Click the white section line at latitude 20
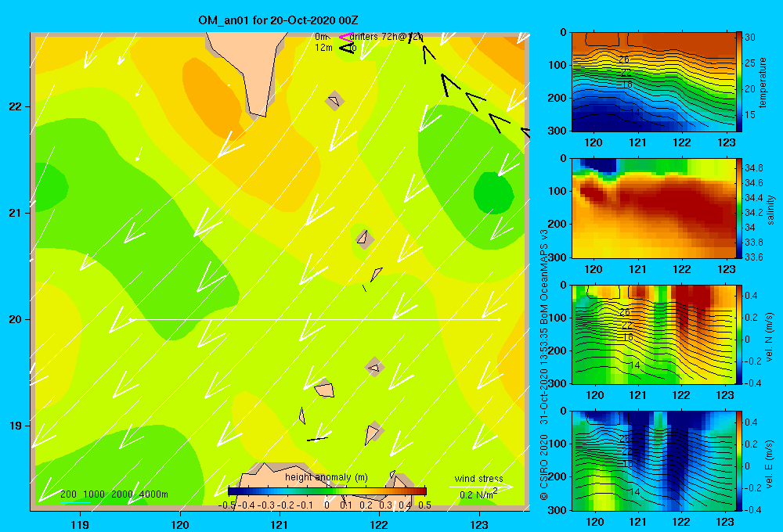 pos(315,319)
